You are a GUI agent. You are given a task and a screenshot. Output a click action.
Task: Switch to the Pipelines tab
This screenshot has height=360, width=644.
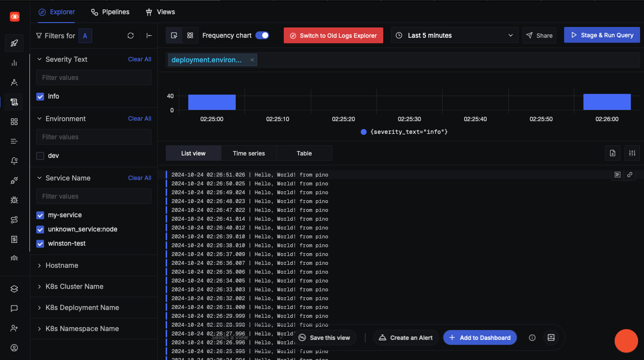110,12
